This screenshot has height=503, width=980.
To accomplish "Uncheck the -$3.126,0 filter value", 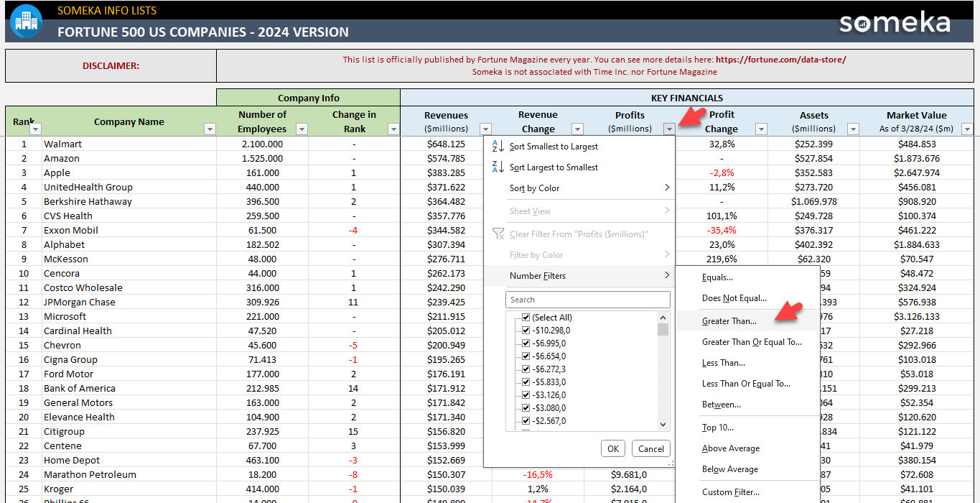I will [x=526, y=395].
